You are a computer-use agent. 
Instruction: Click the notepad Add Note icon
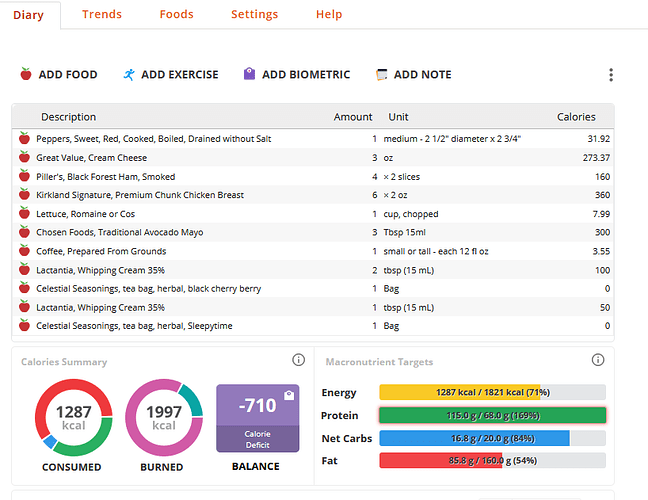click(381, 75)
